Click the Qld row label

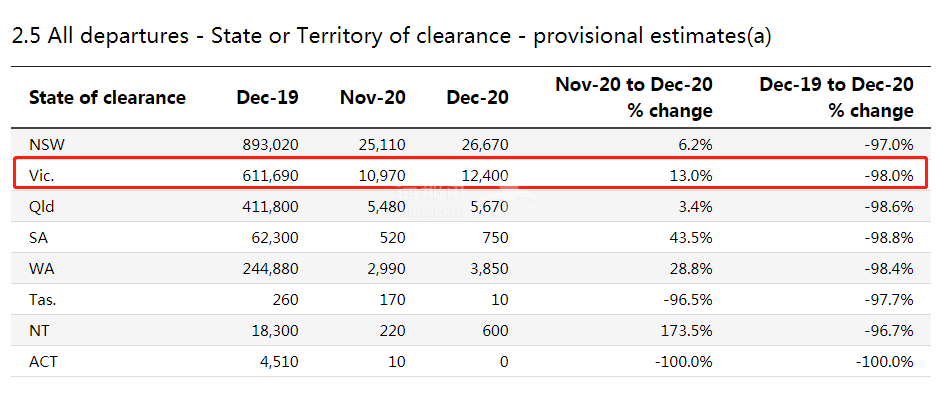tap(42, 207)
